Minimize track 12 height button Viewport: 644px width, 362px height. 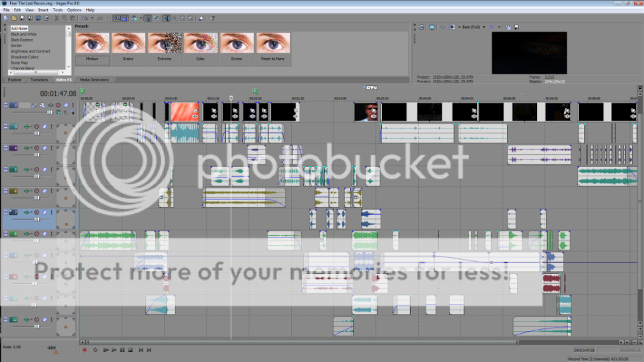click(x=6, y=320)
